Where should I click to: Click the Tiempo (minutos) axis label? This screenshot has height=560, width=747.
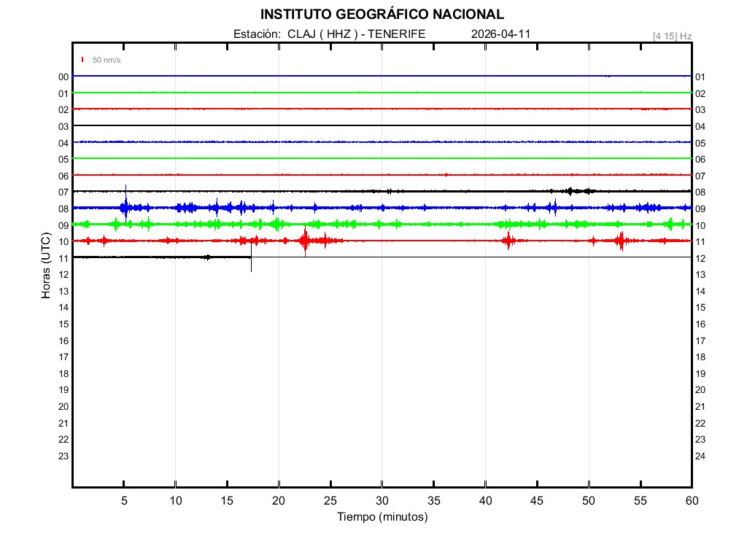point(382,517)
